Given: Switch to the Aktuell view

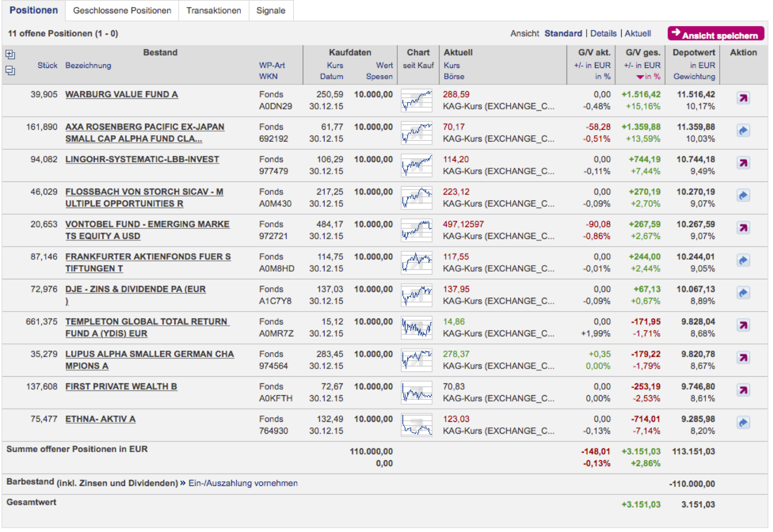Looking at the screenshot, I should point(638,33).
